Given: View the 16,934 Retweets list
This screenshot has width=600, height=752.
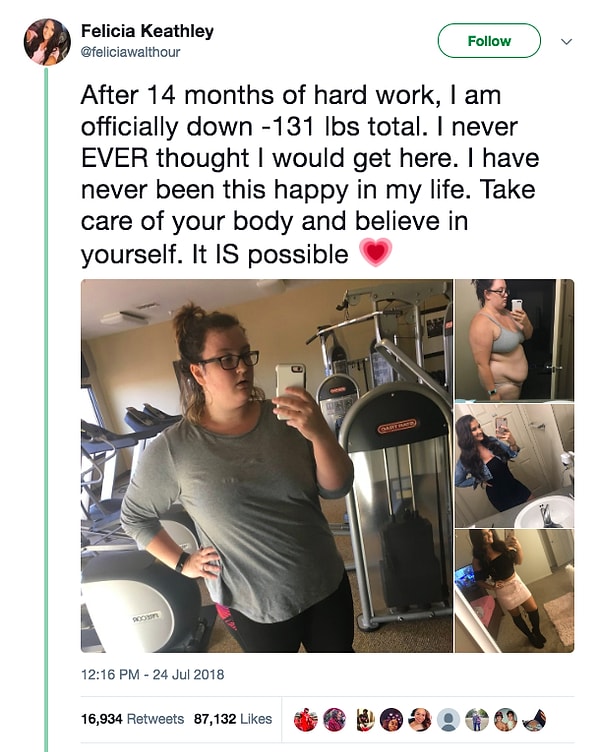Looking at the screenshot, I should [x=132, y=719].
